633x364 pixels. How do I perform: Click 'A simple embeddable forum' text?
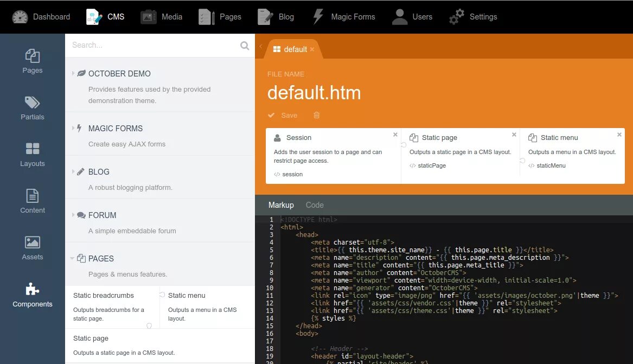(x=132, y=231)
